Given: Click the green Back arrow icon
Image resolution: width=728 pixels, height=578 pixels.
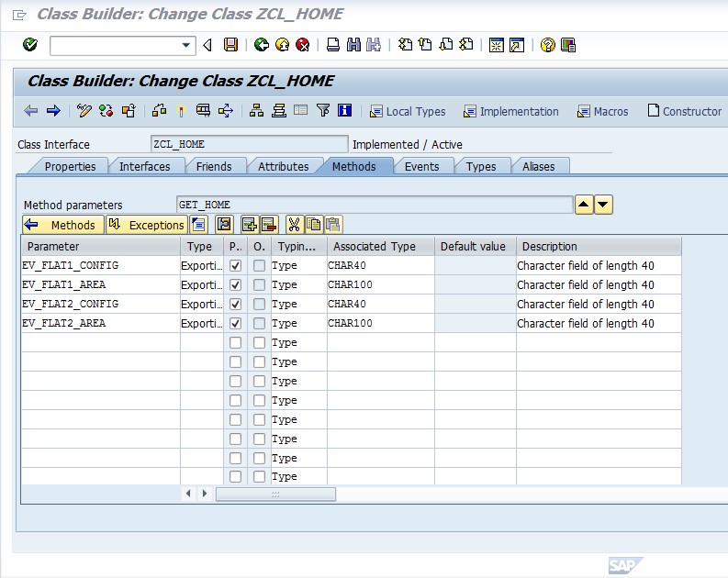Looking at the screenshot, I should point(262,45).
